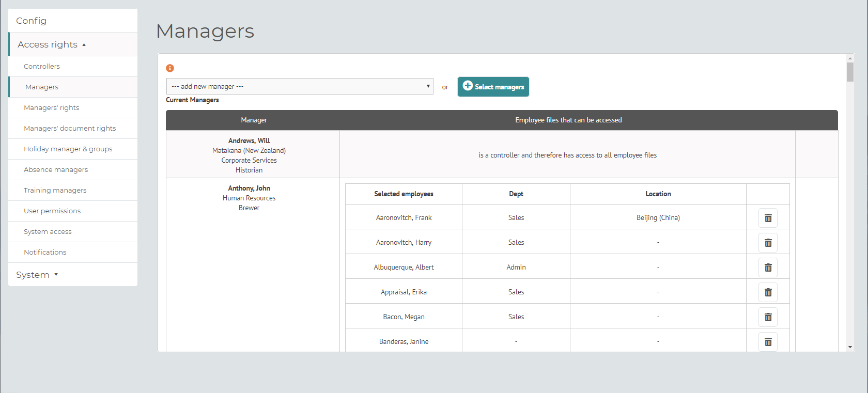Delete Aaronovitch, Harry row via trash icon

tap(768, 243)
